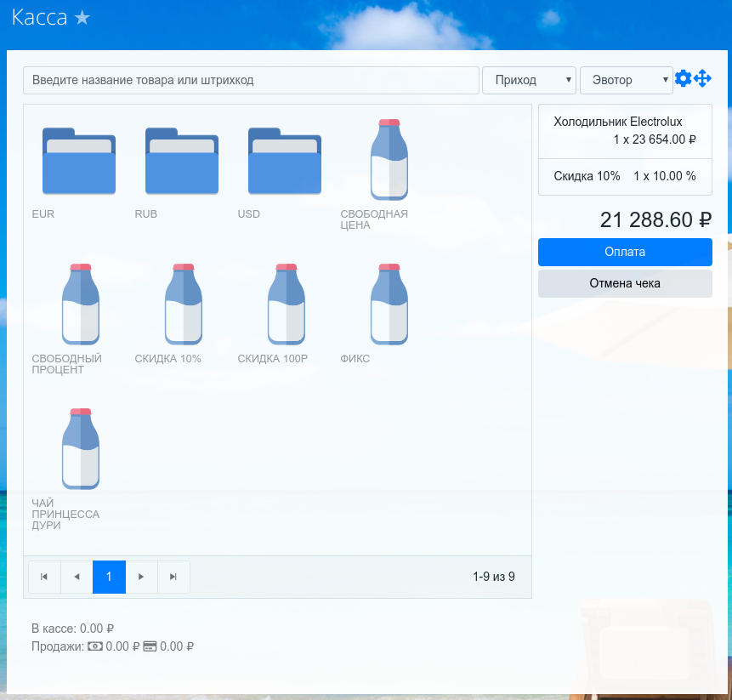Open the USD folder
The image size is (732, 700).
(x=285, y=162)
